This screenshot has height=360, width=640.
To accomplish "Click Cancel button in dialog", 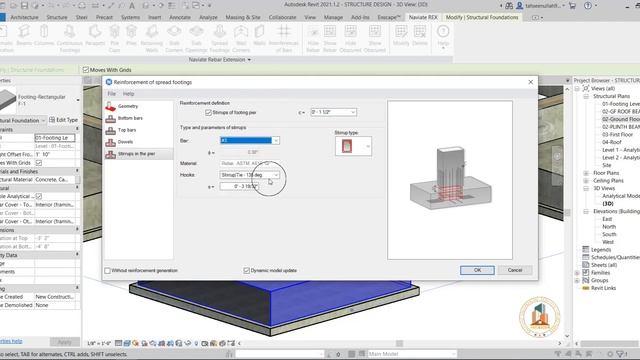I will 515,270.
